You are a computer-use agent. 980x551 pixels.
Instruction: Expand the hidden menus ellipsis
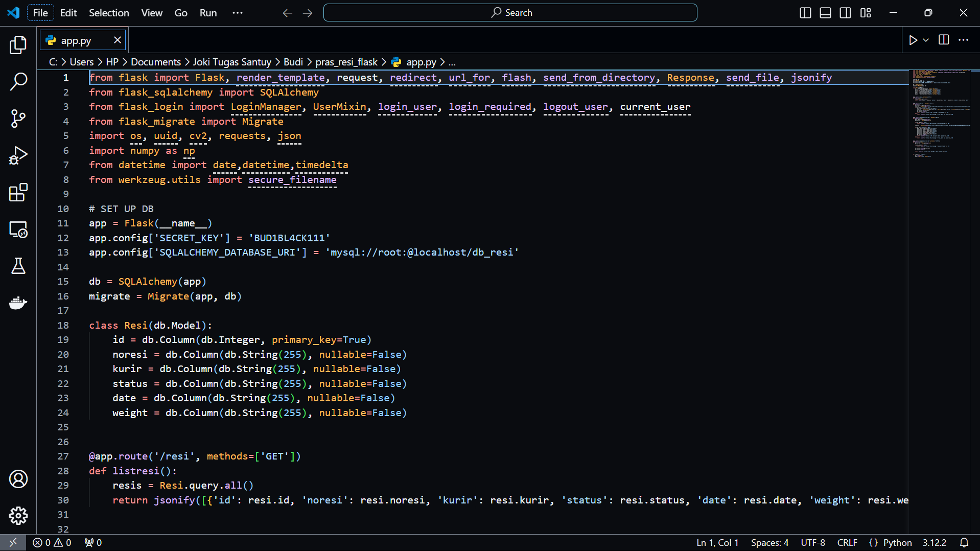point(238,13)
